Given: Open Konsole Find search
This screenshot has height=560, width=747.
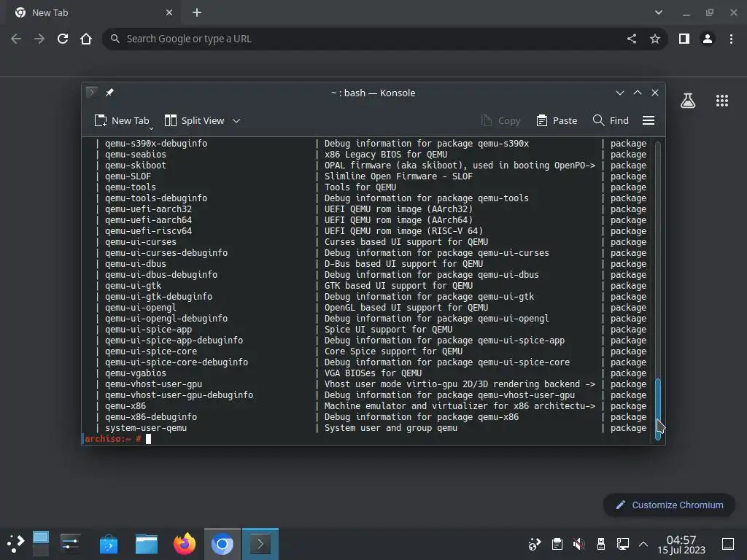Looking at the screenshot, I should coord(611,120).
